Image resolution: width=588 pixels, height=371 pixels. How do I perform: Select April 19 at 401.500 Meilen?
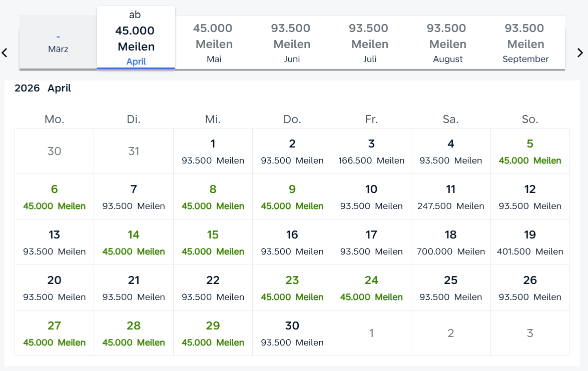(530, 242)
